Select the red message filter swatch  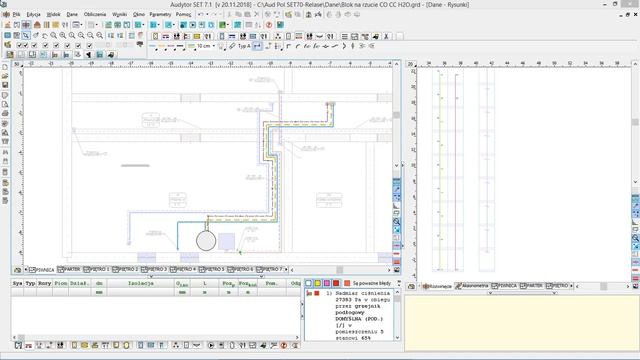point(336,283)
